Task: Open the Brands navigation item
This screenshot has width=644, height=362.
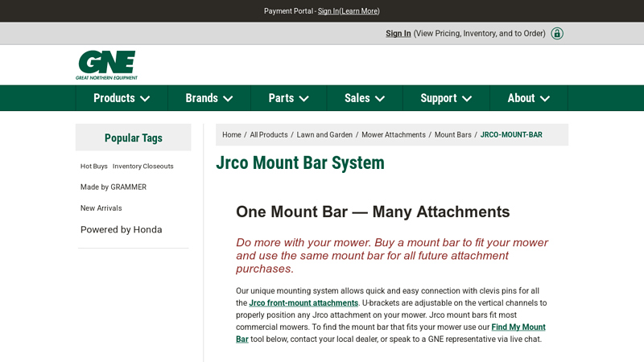Action: click(209, 98)
